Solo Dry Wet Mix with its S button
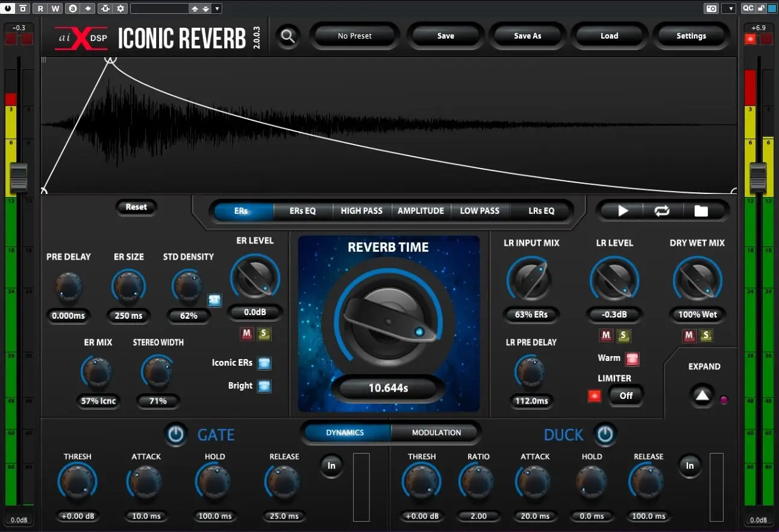Image resolution: width=779 pixels, height=532 pixels. [x=706, y=336]
